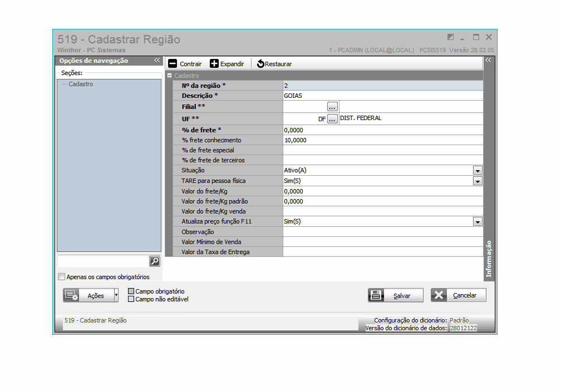Click the 28012122 dictionary version value
Viewport: 561px width, 392px height.
[463, 328]
